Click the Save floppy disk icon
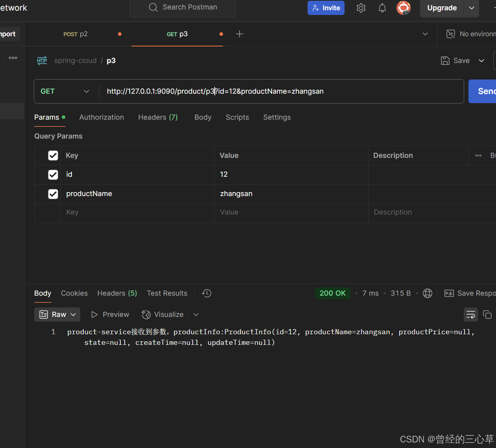Image resolution: width=496 pixels, height=448 pixels. click(445, 61)
